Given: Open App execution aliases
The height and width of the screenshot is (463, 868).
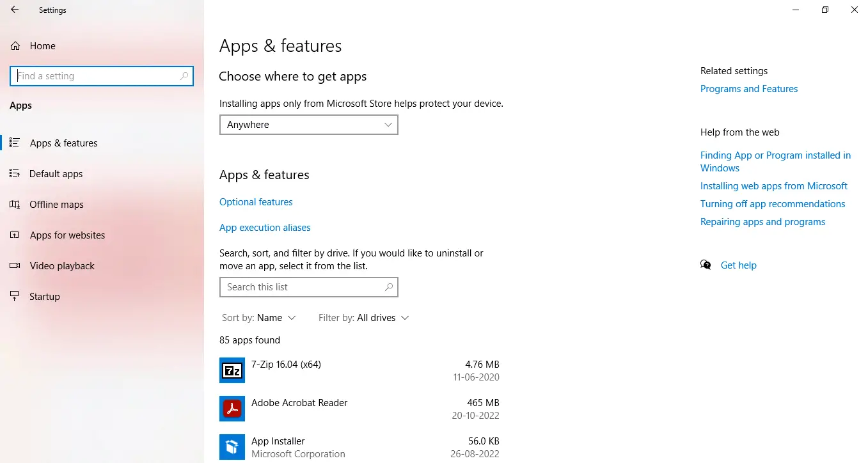Looking at the screenshot, I should coord(265,227).
